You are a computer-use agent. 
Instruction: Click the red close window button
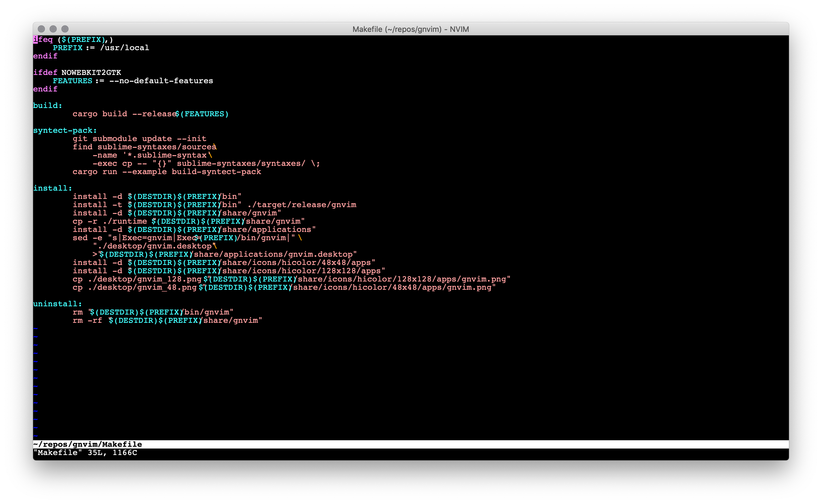[41, 29]
